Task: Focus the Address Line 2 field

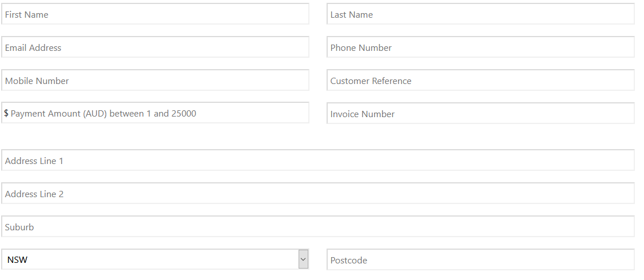Action: (x=317, y=194)
